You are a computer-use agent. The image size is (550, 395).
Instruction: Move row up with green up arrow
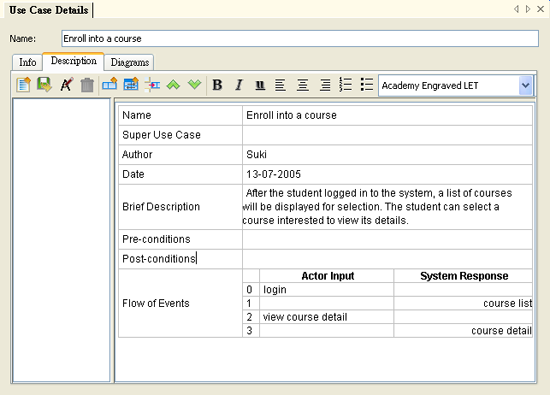coord(173,85)
